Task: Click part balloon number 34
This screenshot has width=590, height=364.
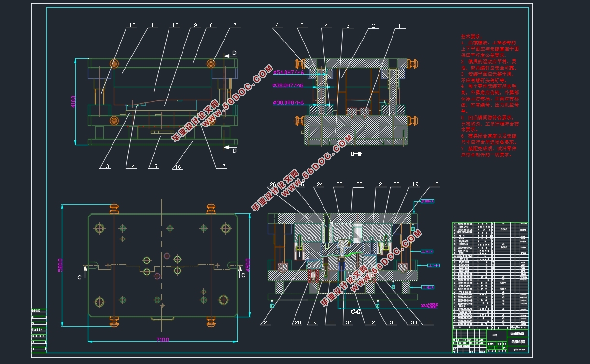Action: click(x=414, y=322)
